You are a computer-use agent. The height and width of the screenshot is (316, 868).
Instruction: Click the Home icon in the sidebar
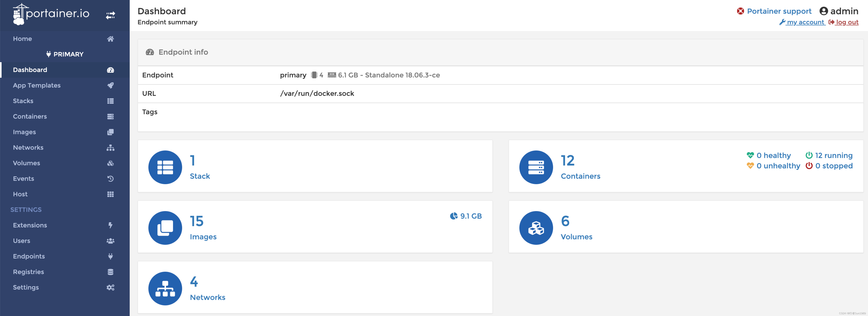click(x=110, y=39)
